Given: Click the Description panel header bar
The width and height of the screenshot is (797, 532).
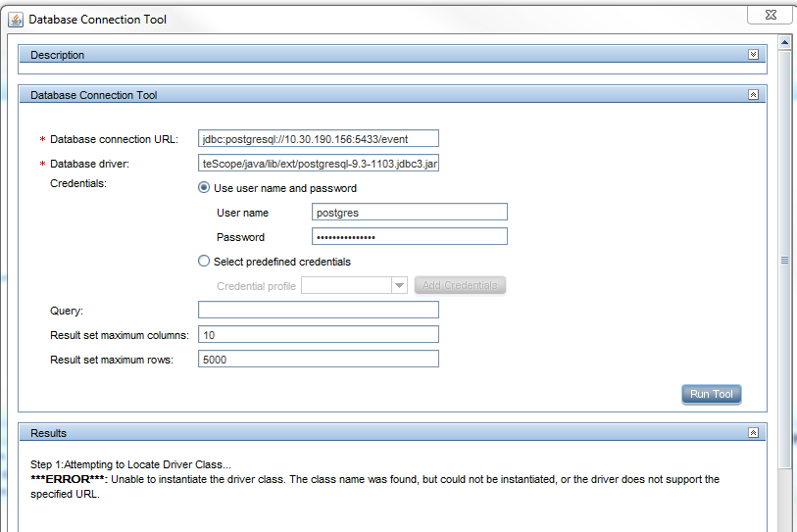Looking at the screenshot, I should (x=382, y=55).
